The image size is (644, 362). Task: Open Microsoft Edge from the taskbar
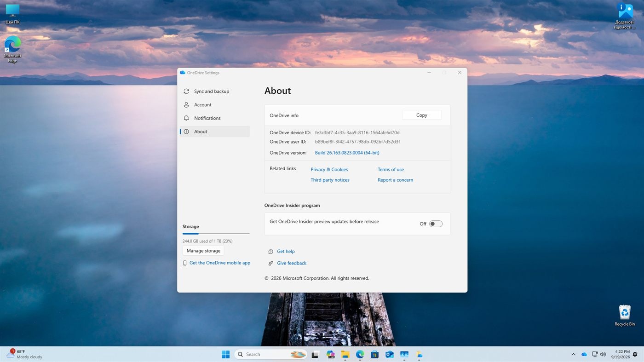360,354
